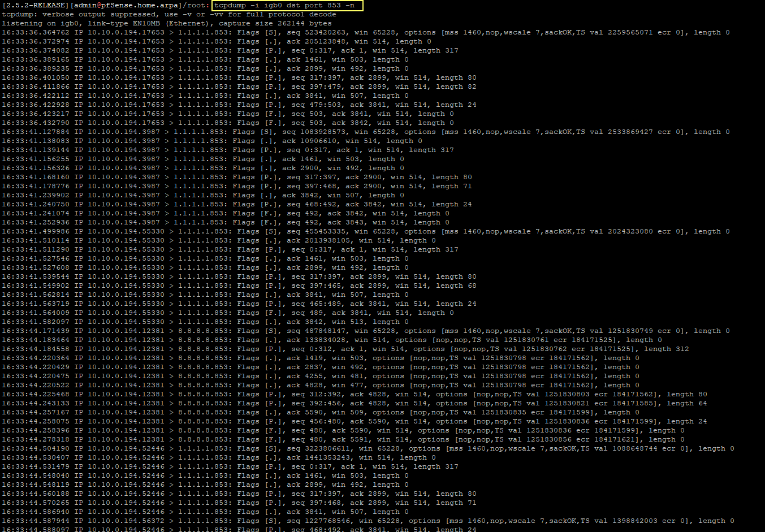765x532 pixels.
Task: Click timestamp 16:33:36.374082
Action: click(x=36, y=50)
